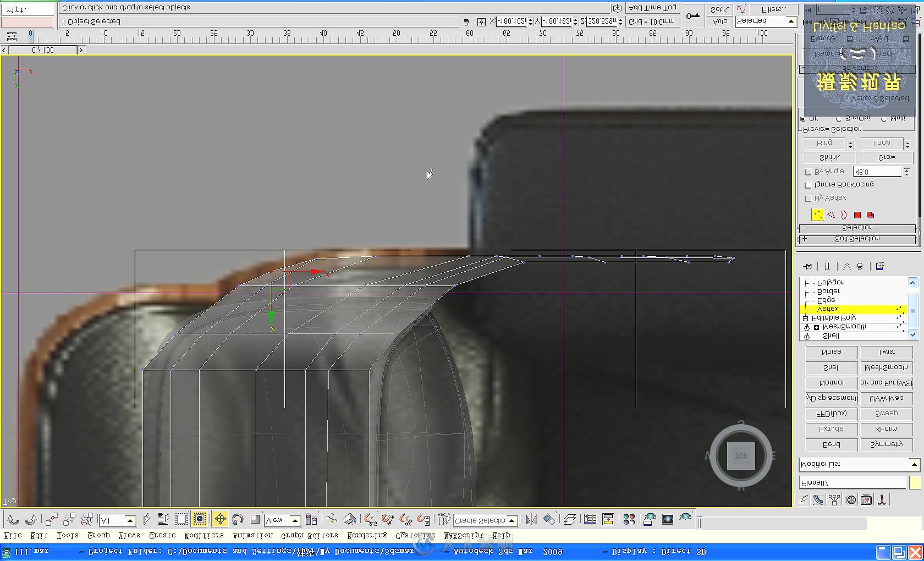Open the Layer Manager icon

[x=570, y=519]
